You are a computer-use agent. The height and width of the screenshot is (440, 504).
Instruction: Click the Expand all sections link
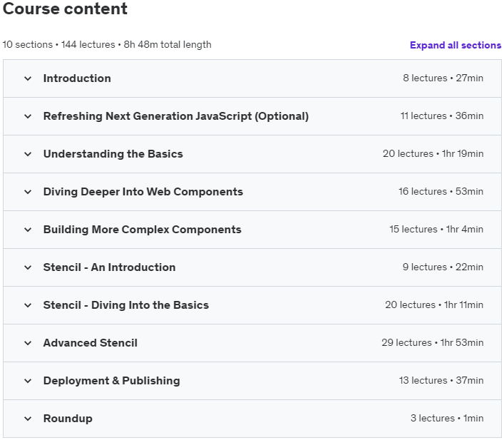[456, 45]
